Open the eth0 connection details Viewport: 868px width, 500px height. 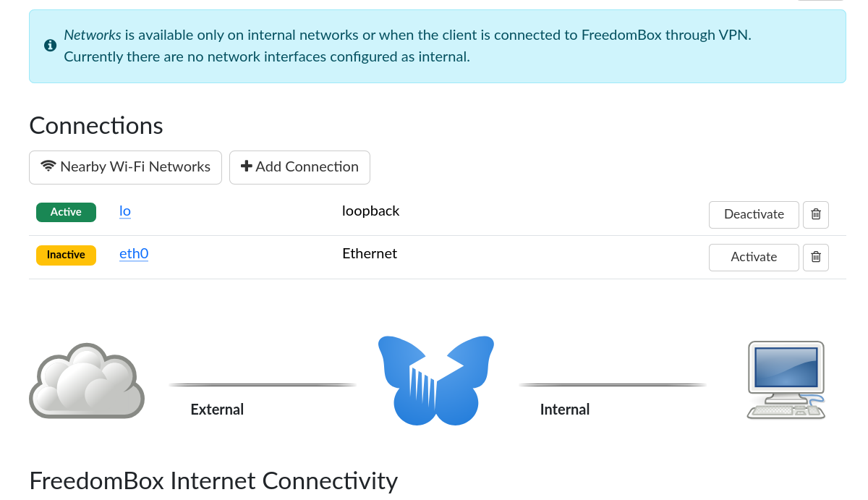click(134, 254)
